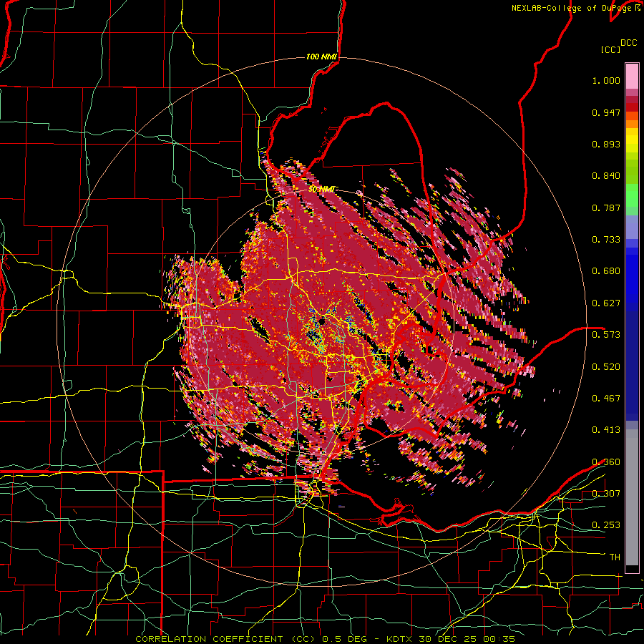
Task: Pick the grey band of the color bar
Action: pyautogui.click(x=632, y=497)
